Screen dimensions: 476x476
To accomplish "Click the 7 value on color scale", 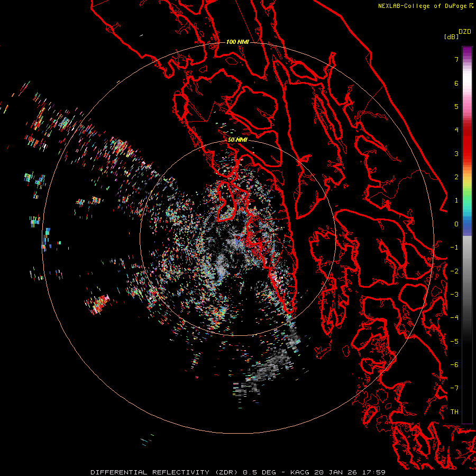I will pos(456,59).
